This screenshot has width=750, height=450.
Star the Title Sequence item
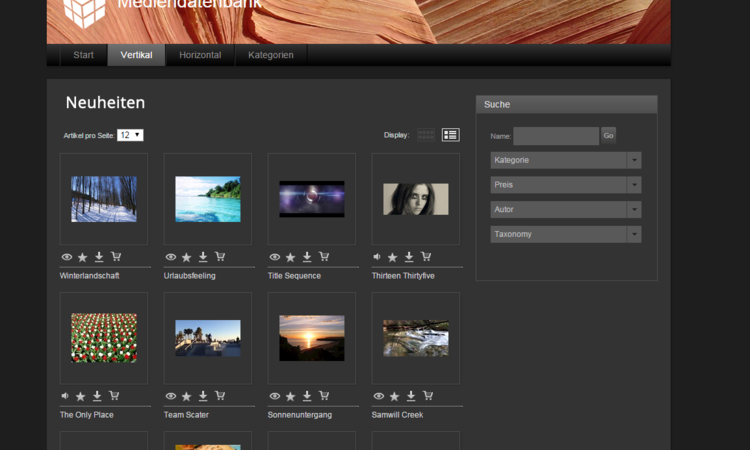(x=290, y=258)
